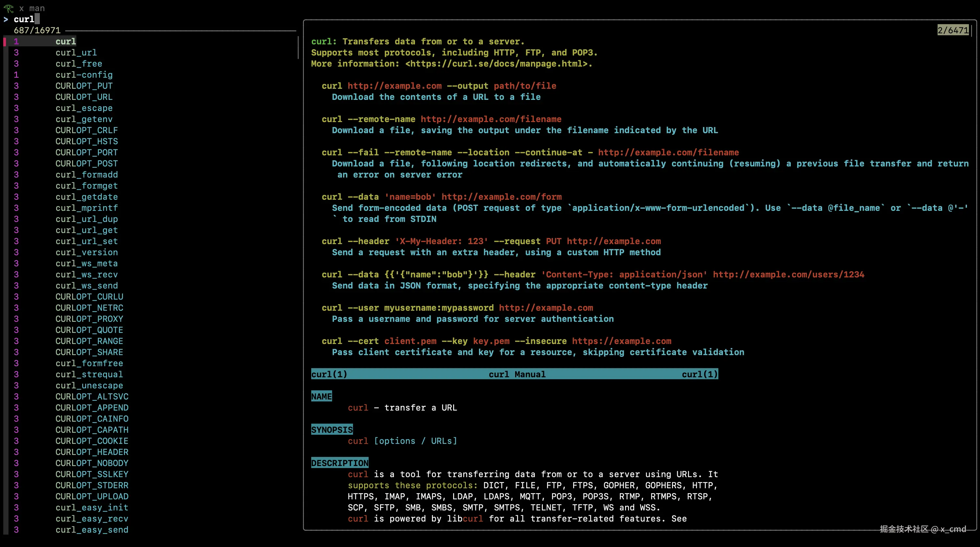
Task: Click the x-cmd logo icon at top left
Action: [x=8, y=8]
